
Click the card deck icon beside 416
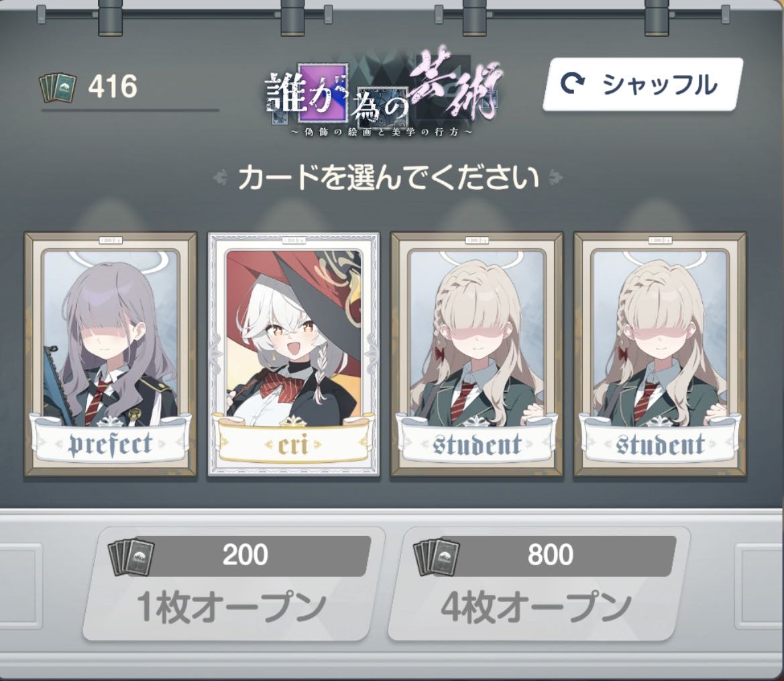click(x=58, y=88)
